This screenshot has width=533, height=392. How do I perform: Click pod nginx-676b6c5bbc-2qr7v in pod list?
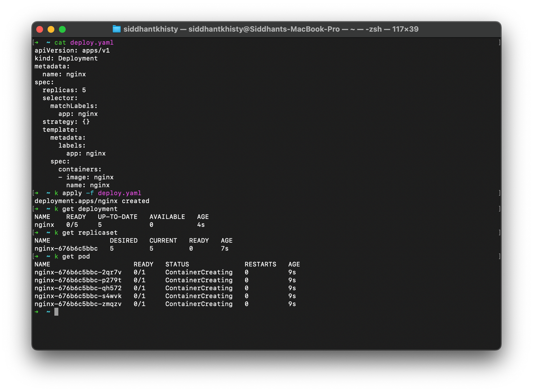[x=78, y=272]
